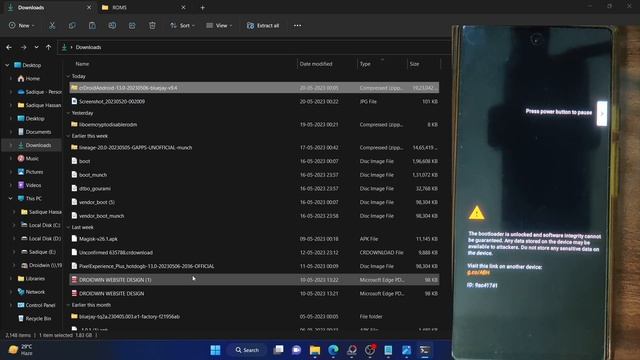Collapse the Yesterday group
Viewport: 640px width, 360px height.
(x=68, y=113)
